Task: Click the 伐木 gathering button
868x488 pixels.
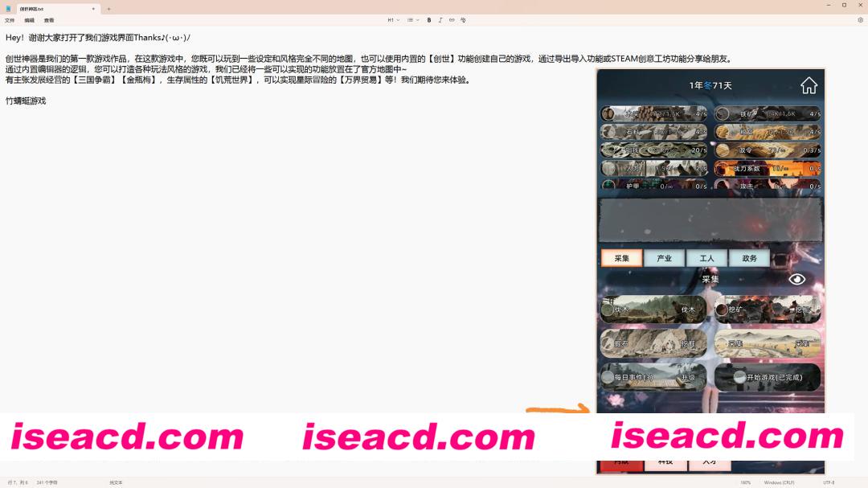Action: pos(653,310)
